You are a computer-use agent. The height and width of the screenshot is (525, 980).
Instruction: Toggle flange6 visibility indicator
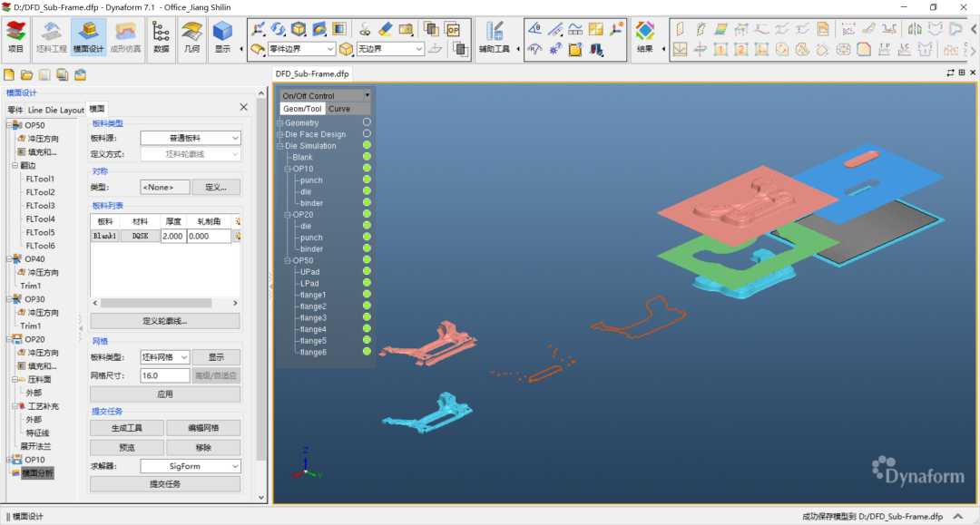pyautogui.click(x=367, y=352)
